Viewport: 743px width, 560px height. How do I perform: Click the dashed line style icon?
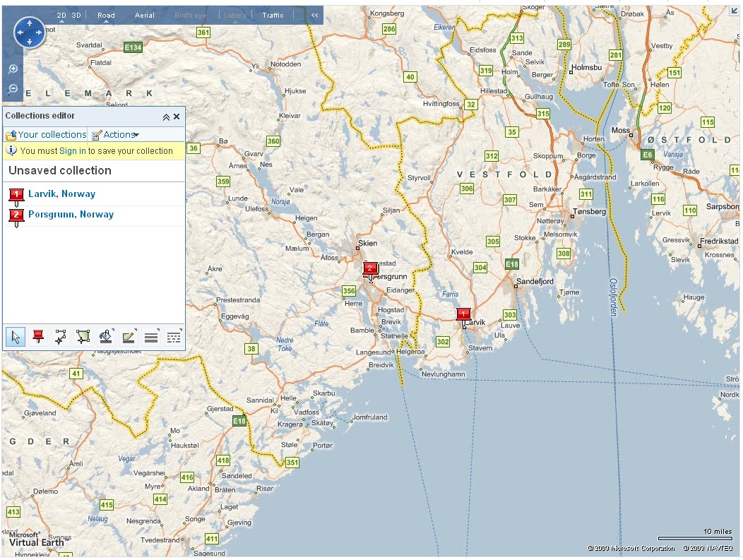(x=173, y=337)
